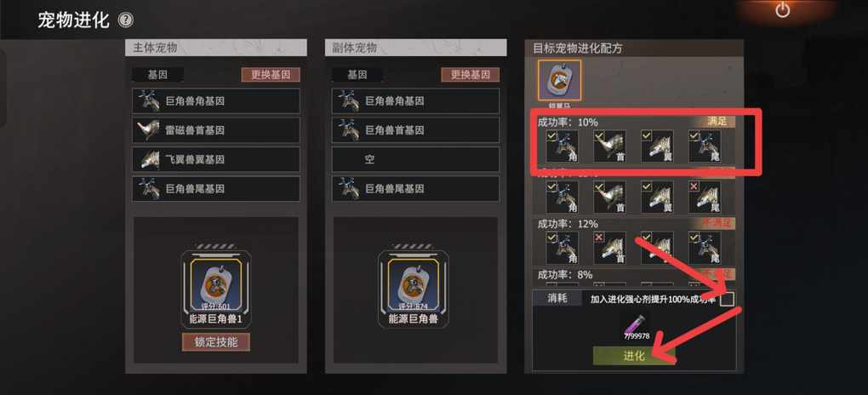Select the 12% success rate recipe row
Image resolution: width=868 pixels, height=395 pixels.
pyautogui.click(x=636, y=241)
